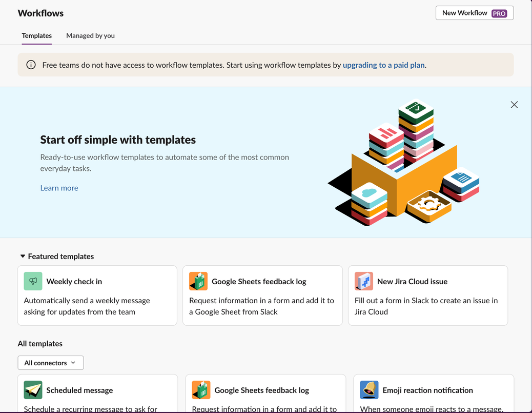
Task: Follow the upgrading to a paid plan link
Action: (x=383, y=65)
